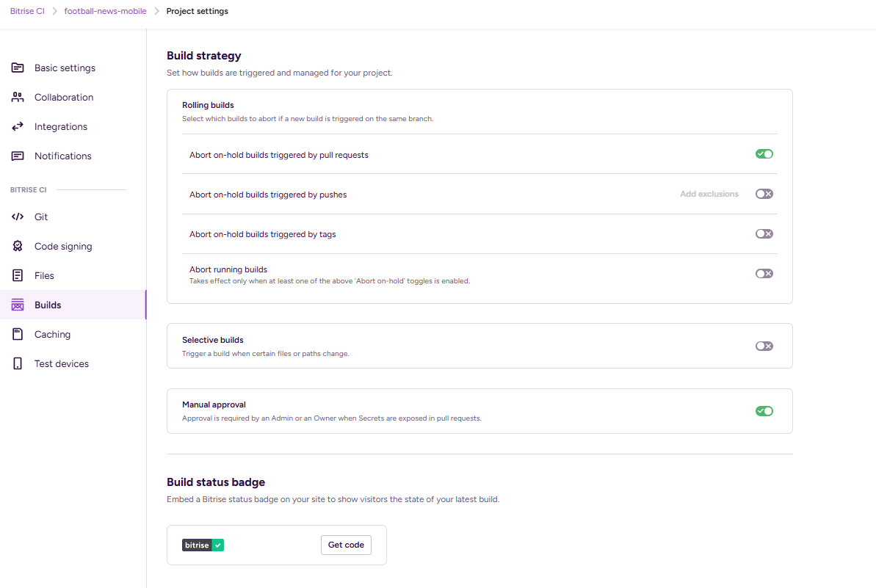876x588 pixels.
Task: Turn on the Abort running builds toggle
Action: 764,273
